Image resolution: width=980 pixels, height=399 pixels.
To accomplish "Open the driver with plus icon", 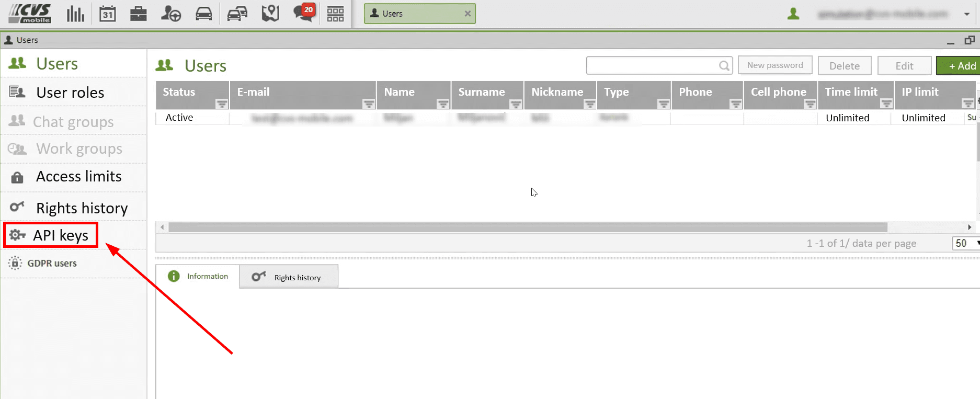I will pyautogui.click(x=170, y=14).
